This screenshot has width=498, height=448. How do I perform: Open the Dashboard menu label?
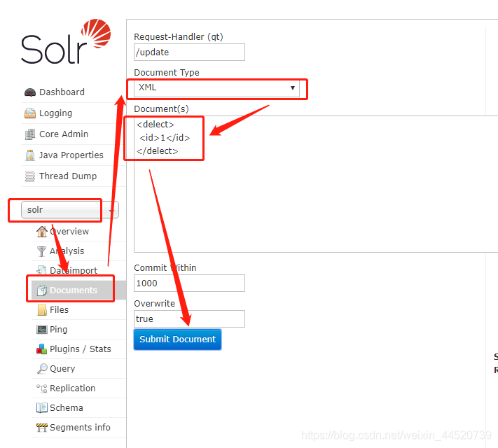62,92
